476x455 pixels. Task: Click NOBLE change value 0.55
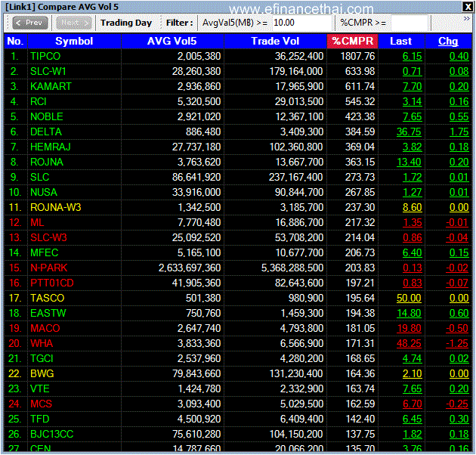[459, 116]
